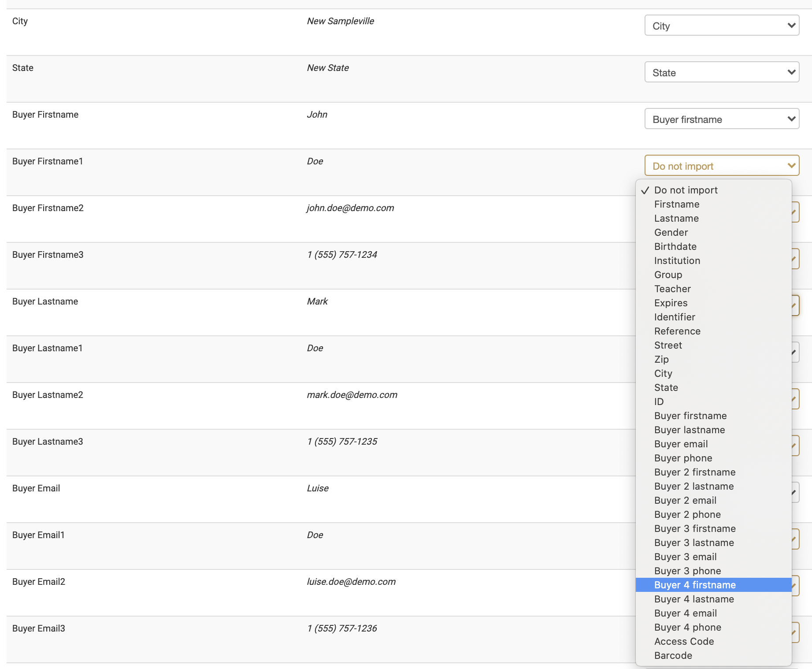Open the State mapping dropdown

(x=722, y=72)
